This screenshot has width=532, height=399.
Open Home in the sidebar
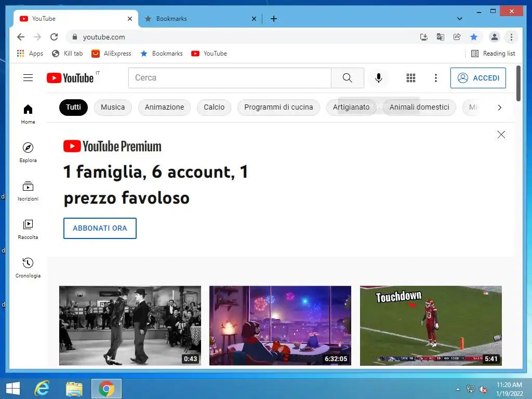(28, 114)
